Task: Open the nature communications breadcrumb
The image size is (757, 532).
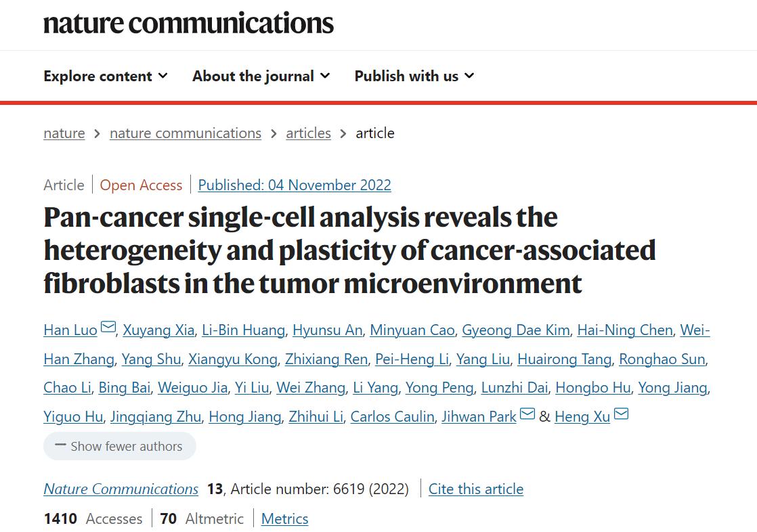Action: [x=186, y=133]
